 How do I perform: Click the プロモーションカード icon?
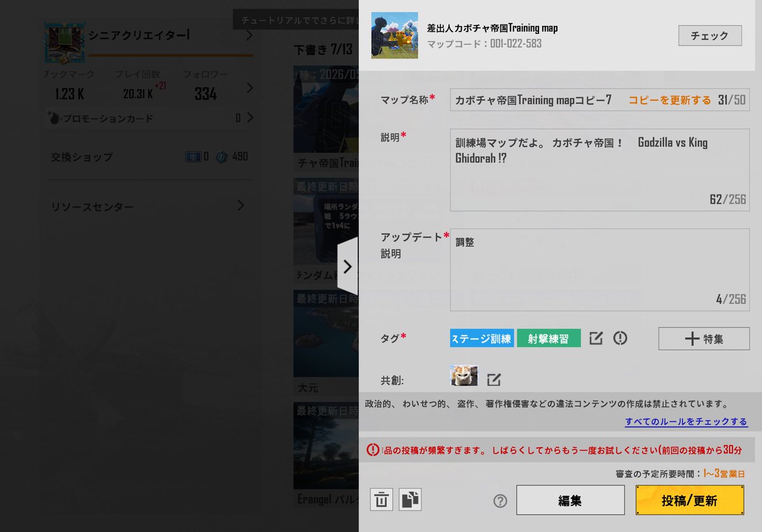pos(55,118)
